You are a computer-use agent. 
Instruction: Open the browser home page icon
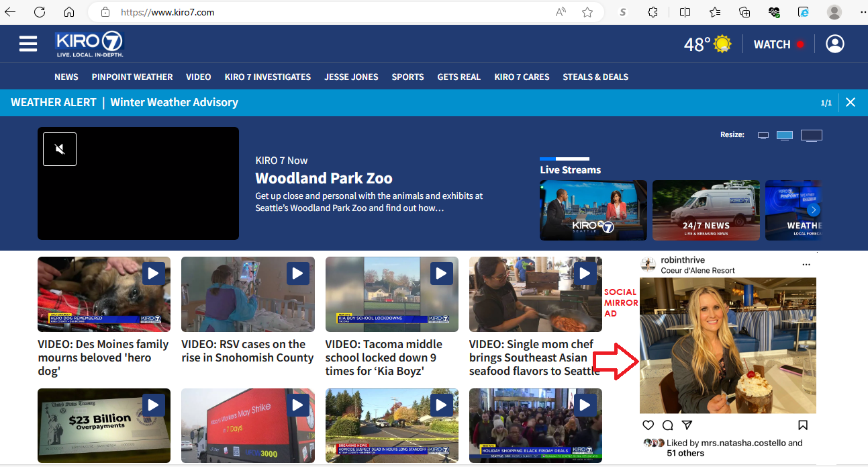click(x=69, y=12)
